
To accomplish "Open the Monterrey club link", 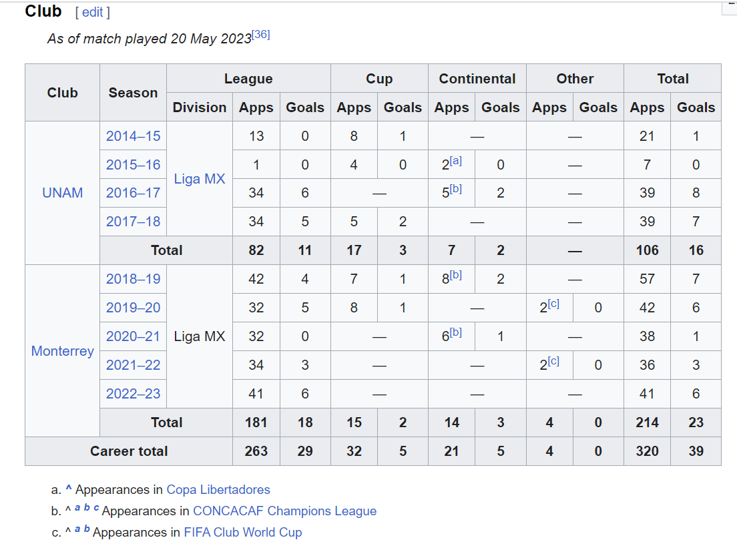I will click(x=63, y=351).
